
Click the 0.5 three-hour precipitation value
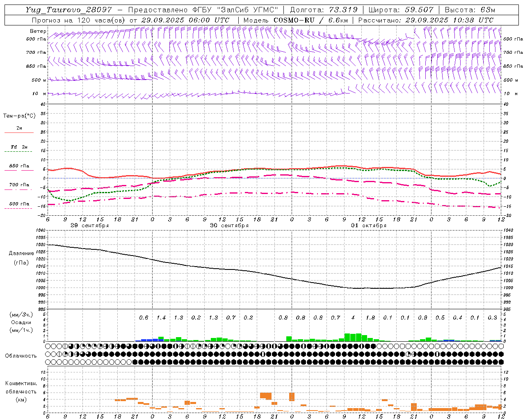[440, 318]
